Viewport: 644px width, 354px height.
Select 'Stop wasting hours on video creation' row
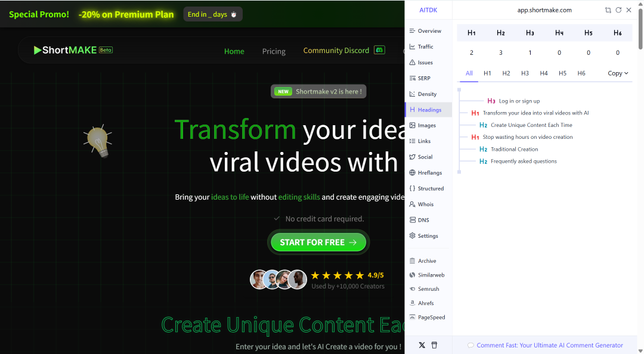point(522,136)
